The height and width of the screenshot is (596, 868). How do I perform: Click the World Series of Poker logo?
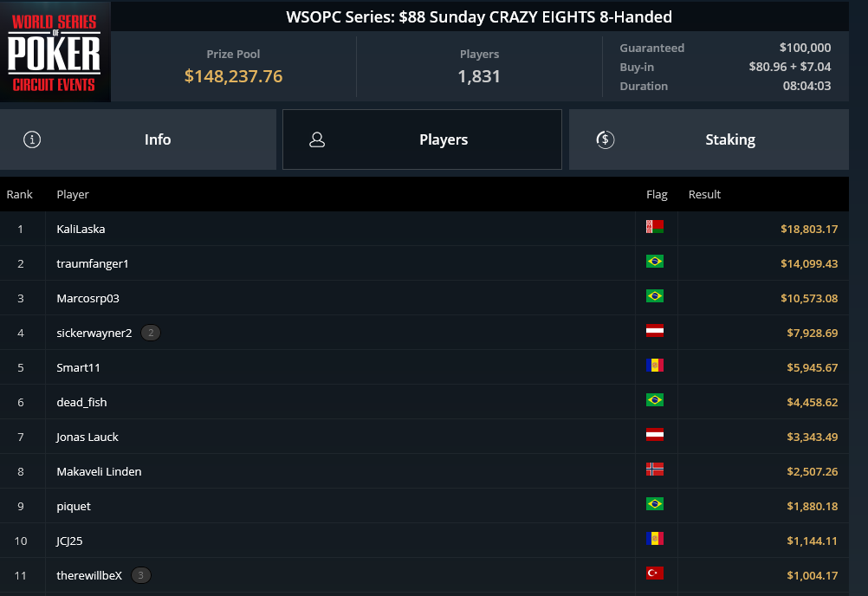click(55, 51)
